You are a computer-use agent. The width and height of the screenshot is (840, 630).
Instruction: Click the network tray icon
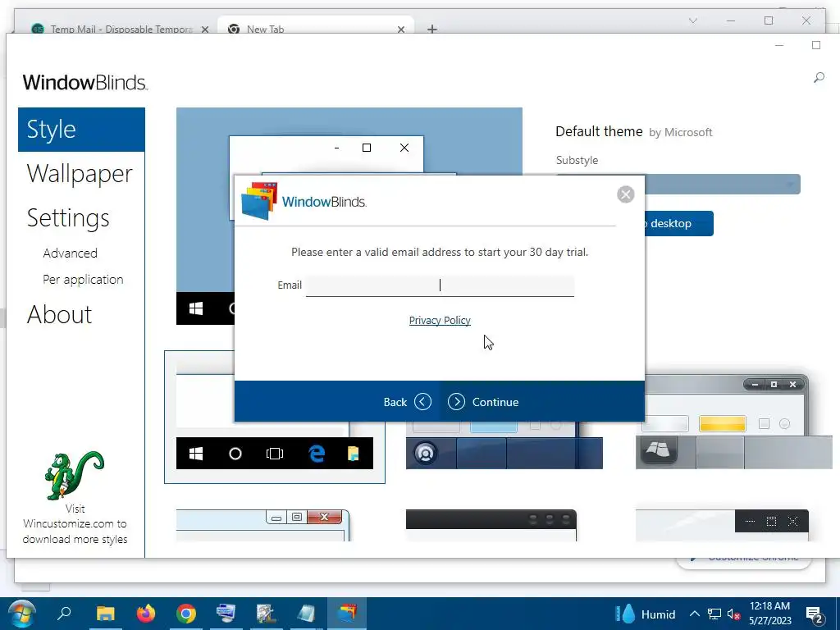click(x=714, y=614)
